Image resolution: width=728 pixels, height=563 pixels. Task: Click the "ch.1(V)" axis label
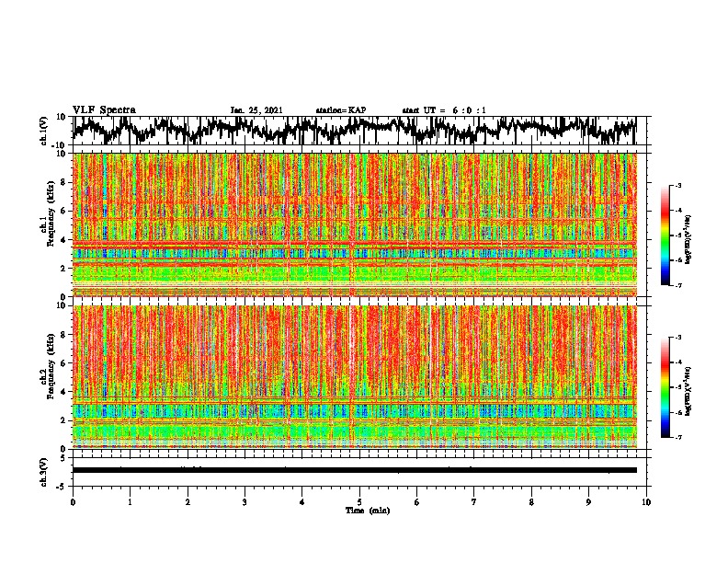point(44,131)
